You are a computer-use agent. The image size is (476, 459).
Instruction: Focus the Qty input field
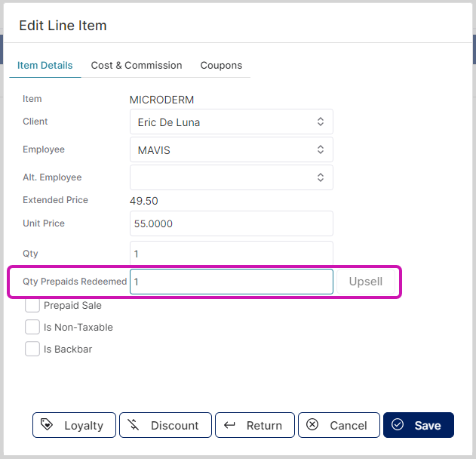point(231,254)
